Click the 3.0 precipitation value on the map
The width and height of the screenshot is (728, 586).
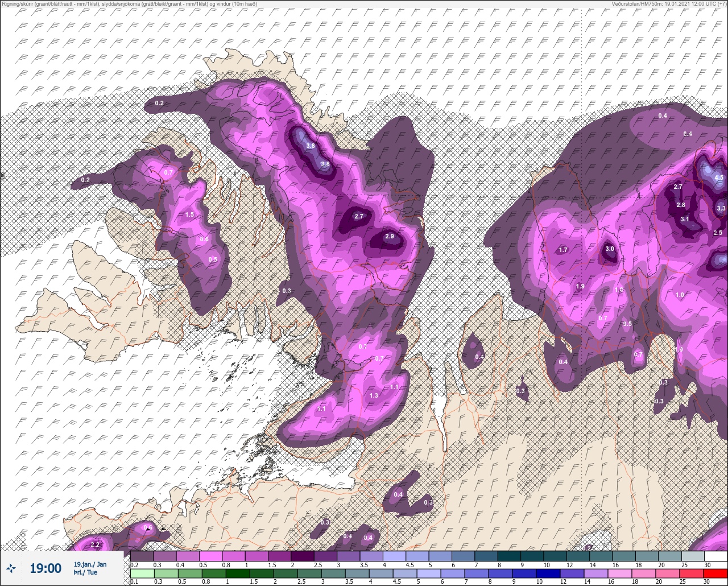(x=610, y=249)
